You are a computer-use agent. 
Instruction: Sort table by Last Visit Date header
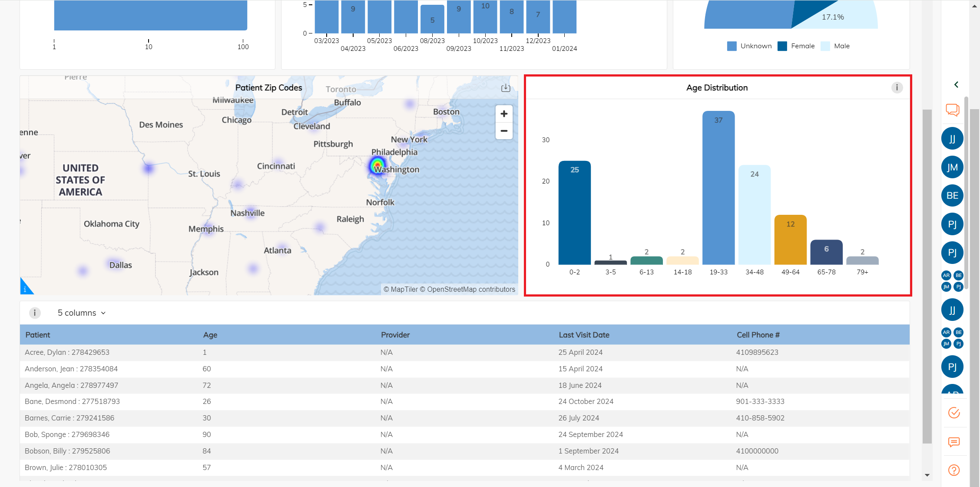coord(584,335)
